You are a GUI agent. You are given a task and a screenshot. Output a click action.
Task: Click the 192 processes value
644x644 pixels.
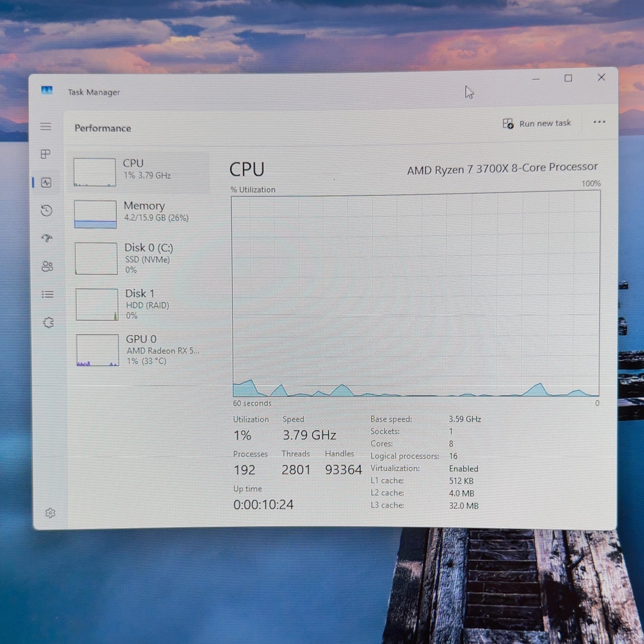click(244, 470)
